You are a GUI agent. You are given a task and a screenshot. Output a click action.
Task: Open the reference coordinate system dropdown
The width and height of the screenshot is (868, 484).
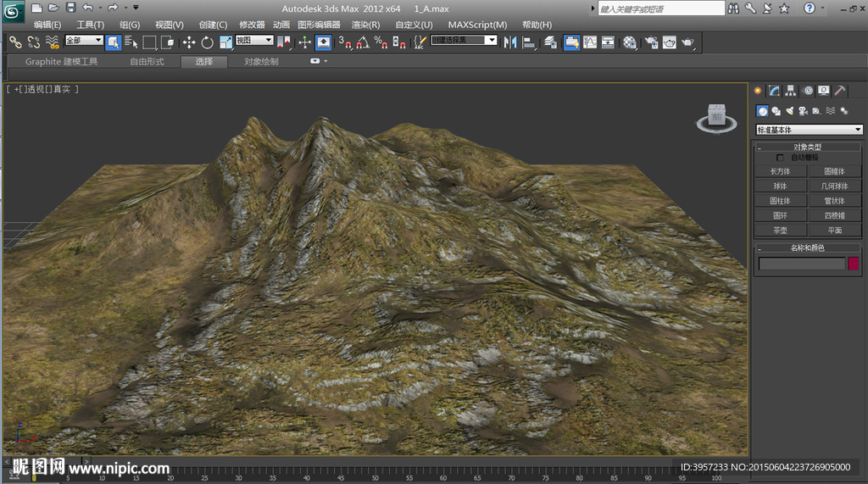tap(254, 40)
